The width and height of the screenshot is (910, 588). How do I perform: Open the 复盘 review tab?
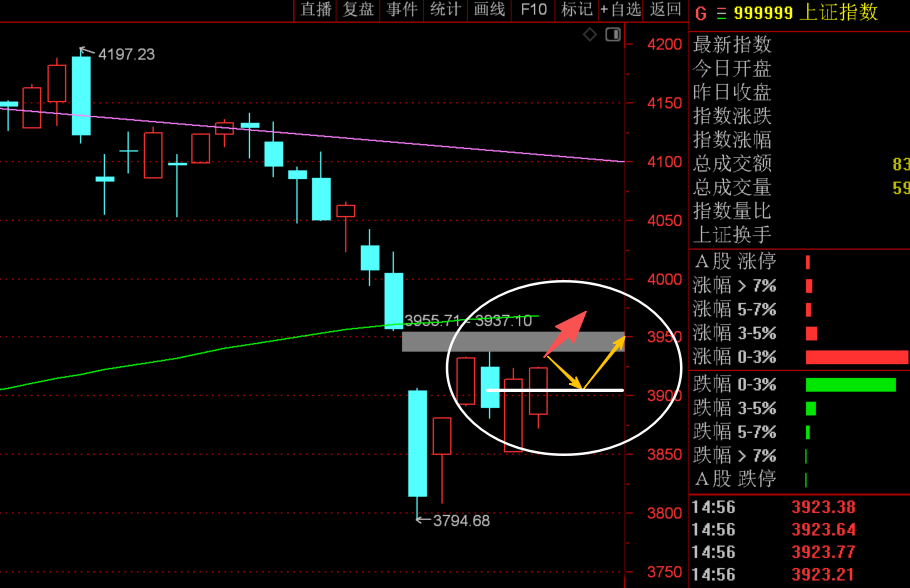pyautogui.click(x=359, y=10)
